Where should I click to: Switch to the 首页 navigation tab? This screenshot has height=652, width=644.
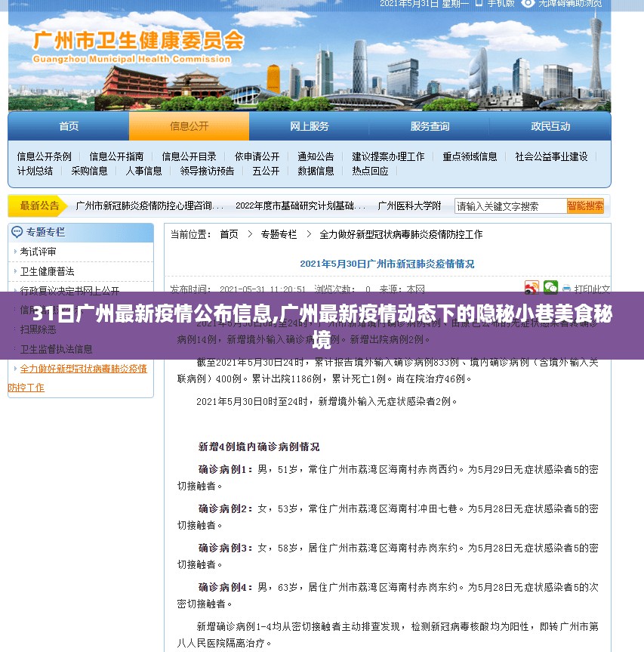pyautogui.click(x=69, y=126)
